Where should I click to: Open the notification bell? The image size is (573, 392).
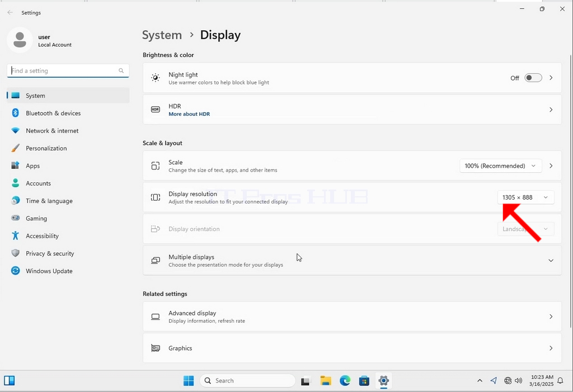(560, 381)
